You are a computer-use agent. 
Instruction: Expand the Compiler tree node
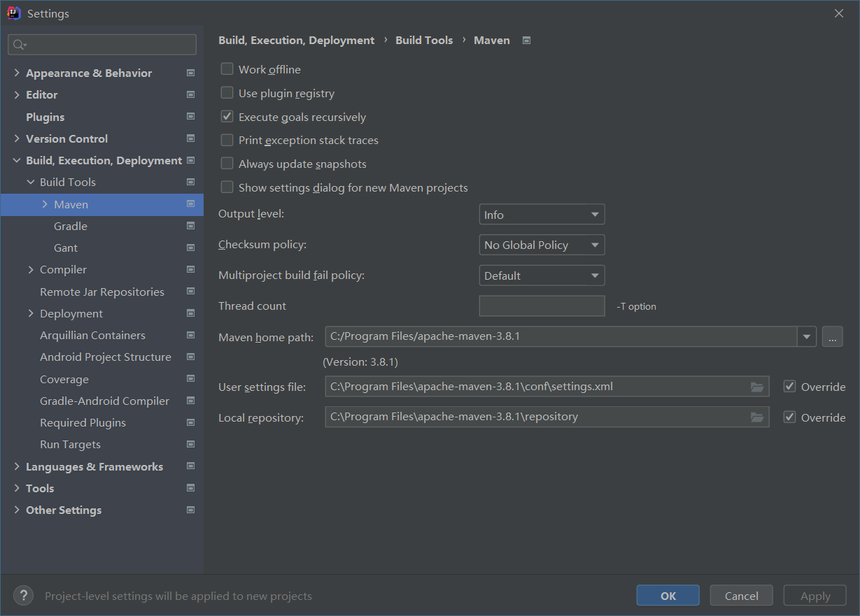pos(31,269)
